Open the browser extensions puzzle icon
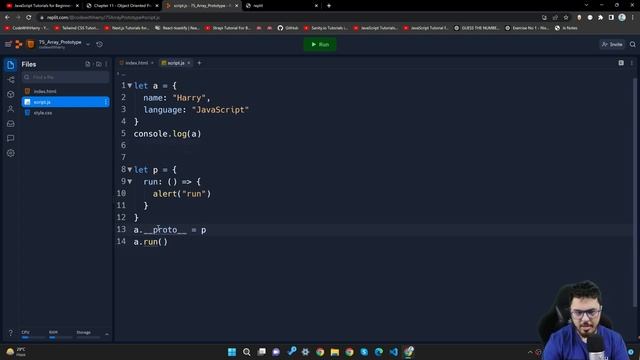This screenshot has height=360, width=640. 600,18
